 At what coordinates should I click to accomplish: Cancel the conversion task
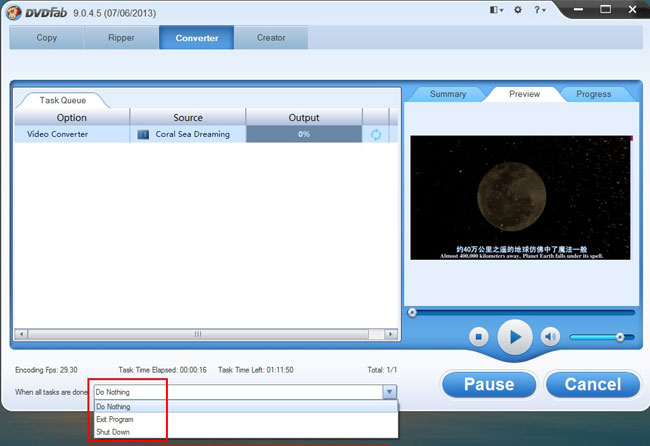[x=593, y=384]
